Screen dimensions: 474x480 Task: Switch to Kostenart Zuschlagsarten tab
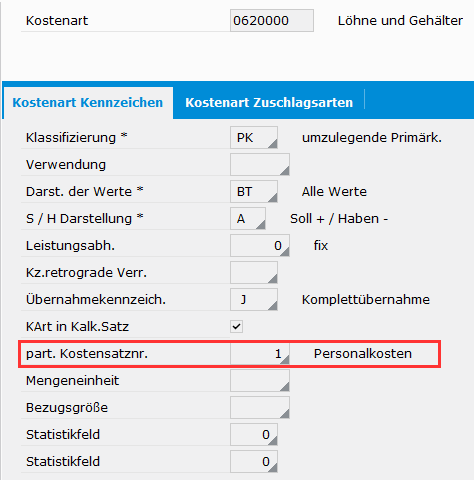[x=269, y=102]
